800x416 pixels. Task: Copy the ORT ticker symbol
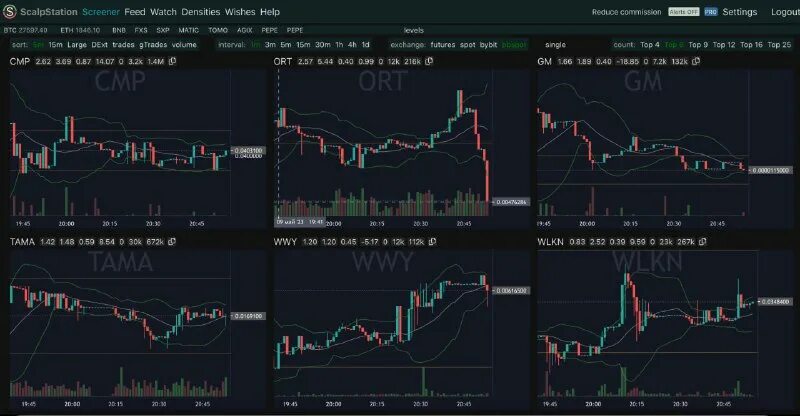point(429,61)
